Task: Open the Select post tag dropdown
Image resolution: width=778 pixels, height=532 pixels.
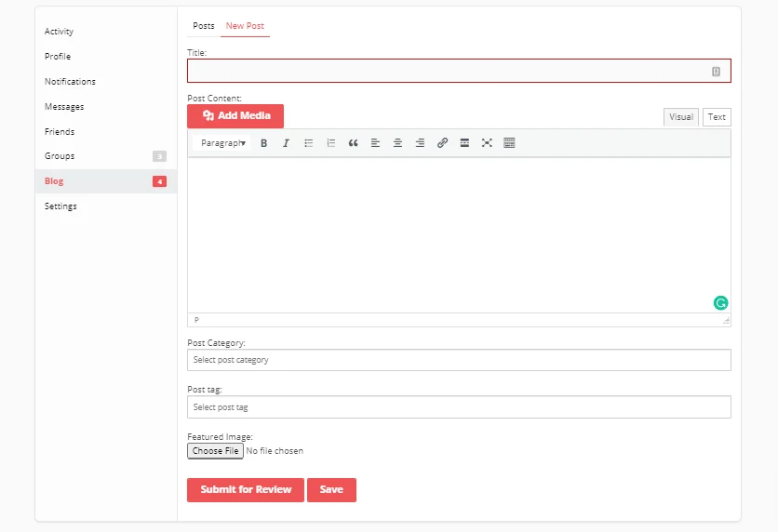Action: click(459, 407)
